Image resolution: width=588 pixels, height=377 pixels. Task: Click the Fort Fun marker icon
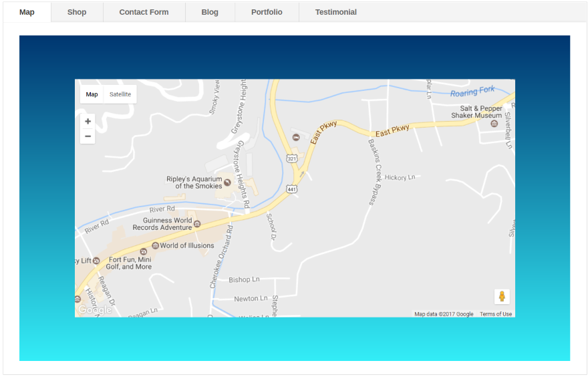pos(143,251)
